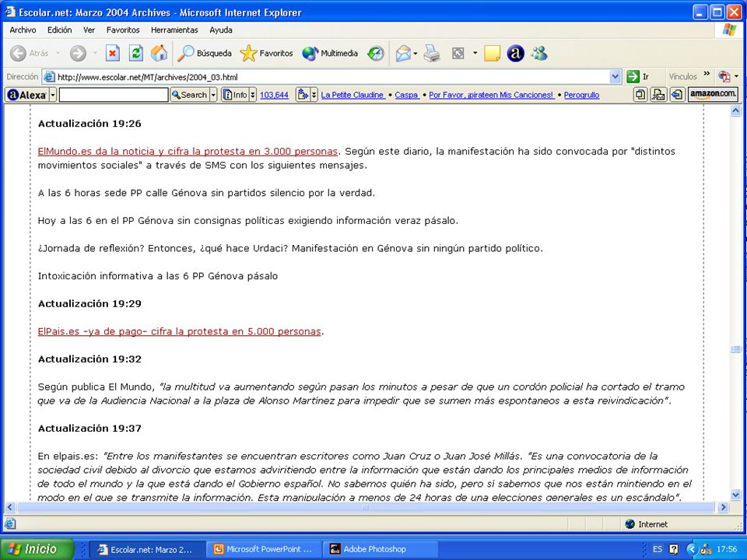Open the Favoritos menu
The width and height of the screenshot is (747, 560).
click(x=123, y=30)
